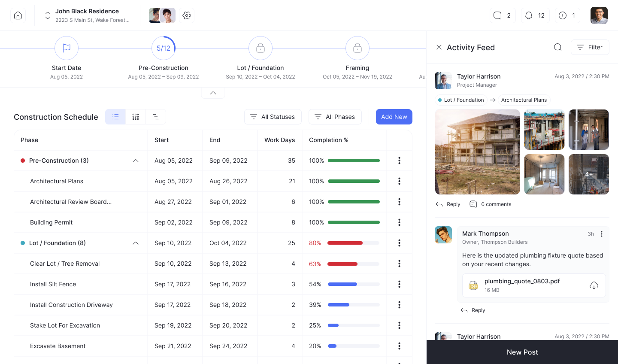
Task: Switch schedule to grid view
Action: [136, 116]
